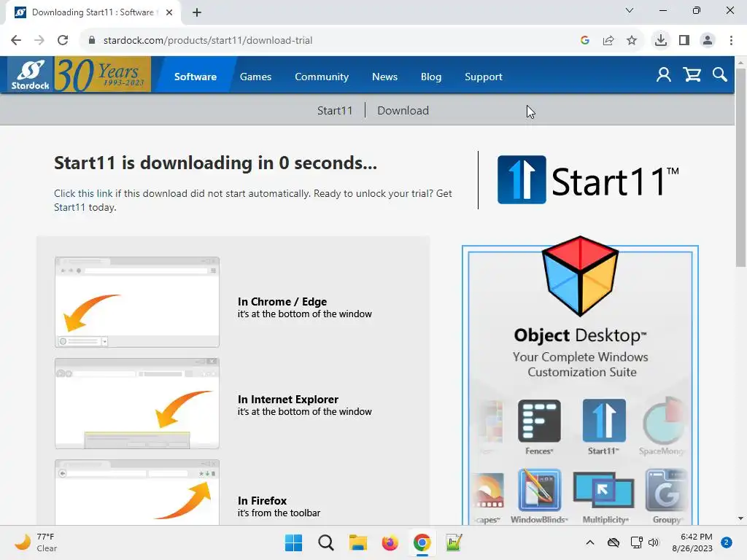Click the Firefox instruction thumbnail
Viewport: 747px width, 560px height.
click(137, 492)
